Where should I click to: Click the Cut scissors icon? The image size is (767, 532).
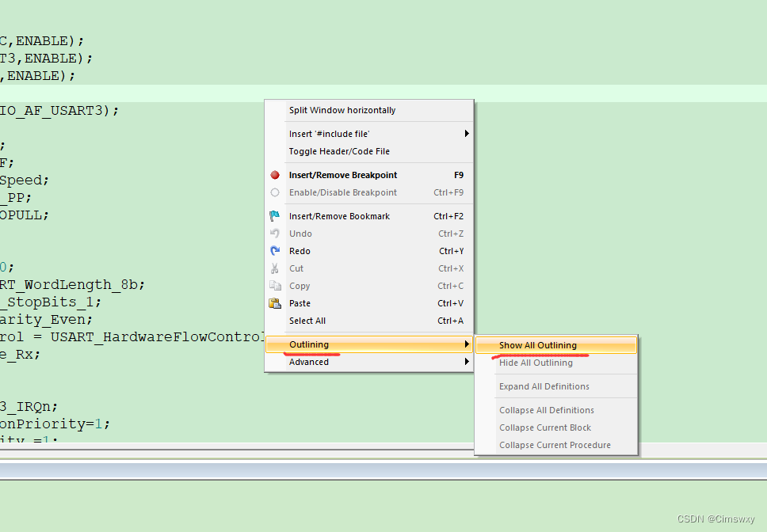coord(274,268)
